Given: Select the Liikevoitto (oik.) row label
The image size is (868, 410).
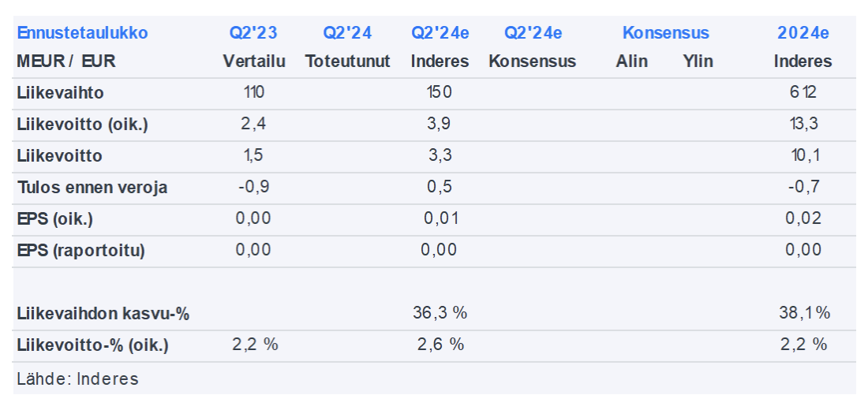Looking at the screenshot, I should click(82, 125).
